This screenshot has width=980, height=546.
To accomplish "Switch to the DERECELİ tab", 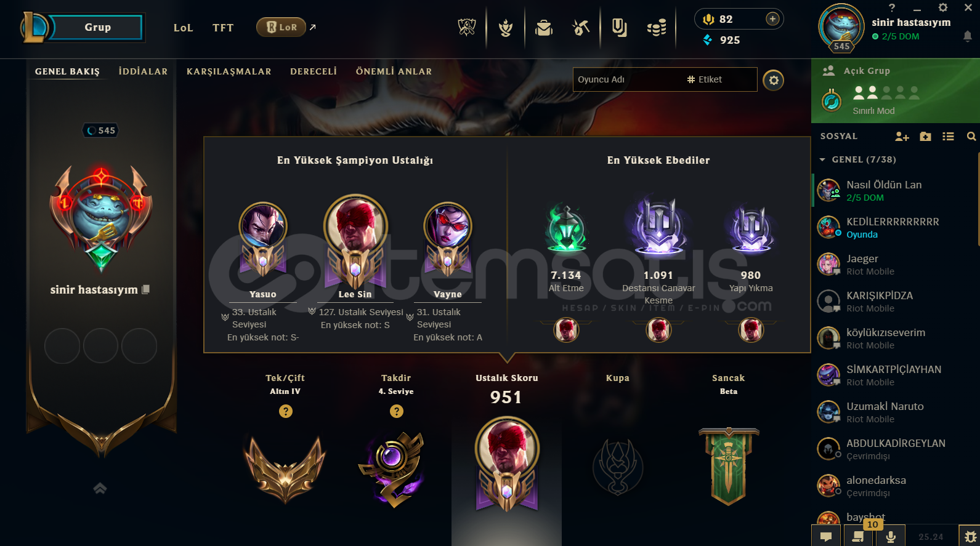I will (x=314, y=71).
